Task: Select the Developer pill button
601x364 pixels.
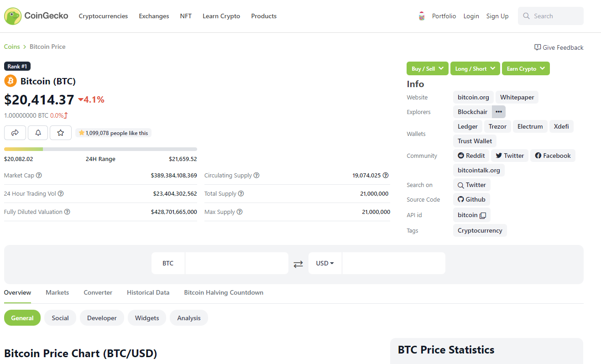Action: tap(102, 318)
